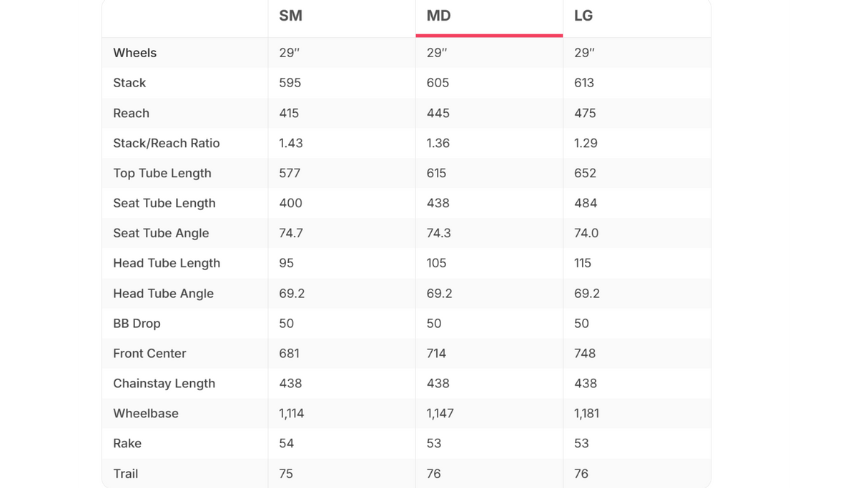Click the MD seat tube angle 74.3
Image resolution: width=868 pixels, height=488 pixels.
pyautogui.click(x=438, y=233)
